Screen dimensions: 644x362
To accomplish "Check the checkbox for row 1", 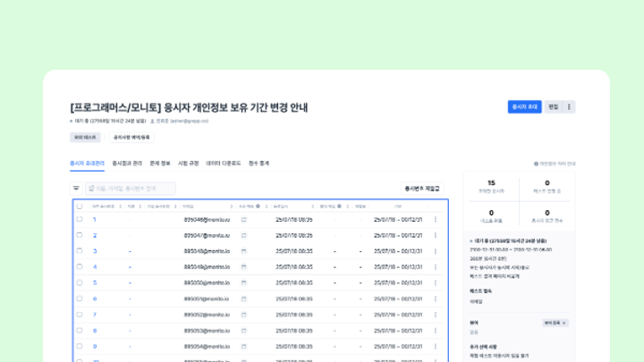I will point(80,219).
